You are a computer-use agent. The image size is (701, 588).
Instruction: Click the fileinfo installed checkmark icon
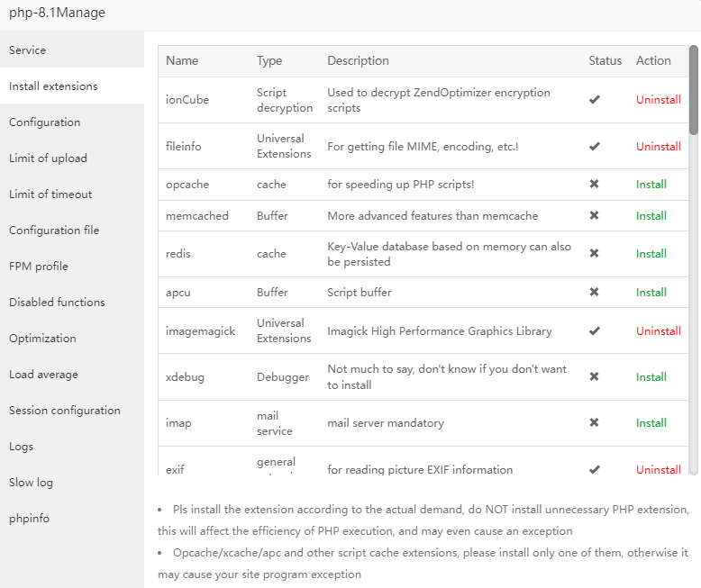(x=595, y=146)
